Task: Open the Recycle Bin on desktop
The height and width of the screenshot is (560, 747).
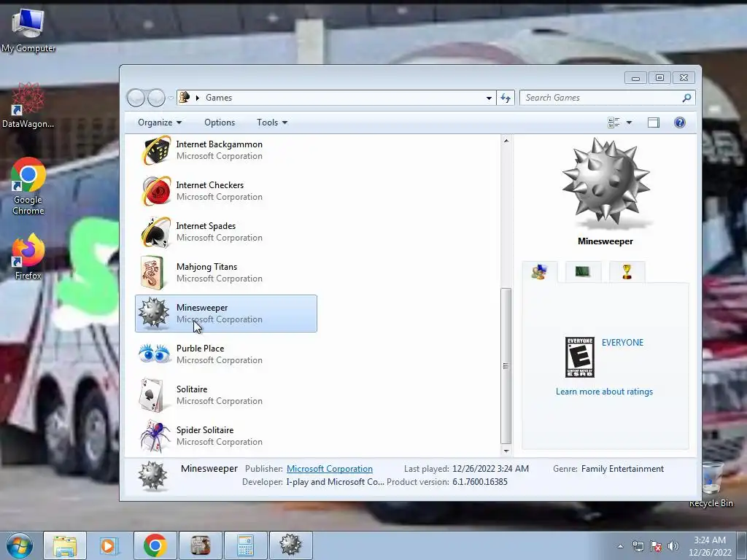Action: click(711, 485)
